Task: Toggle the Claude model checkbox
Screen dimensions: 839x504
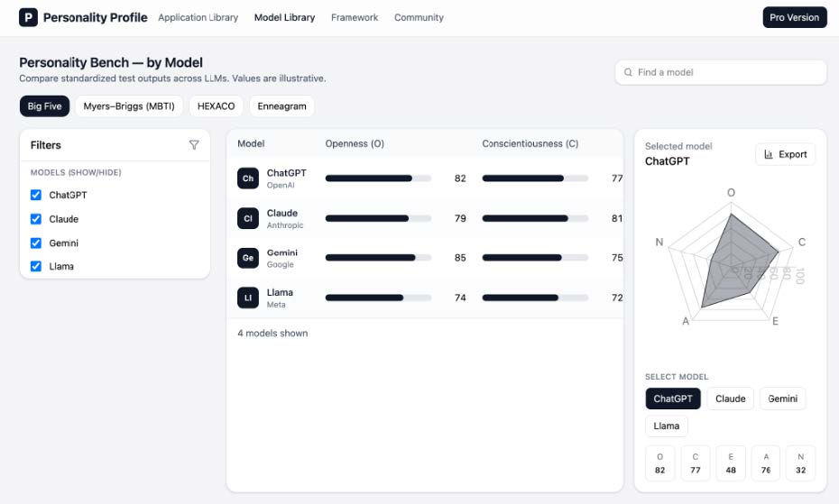Action: point(36,219)
